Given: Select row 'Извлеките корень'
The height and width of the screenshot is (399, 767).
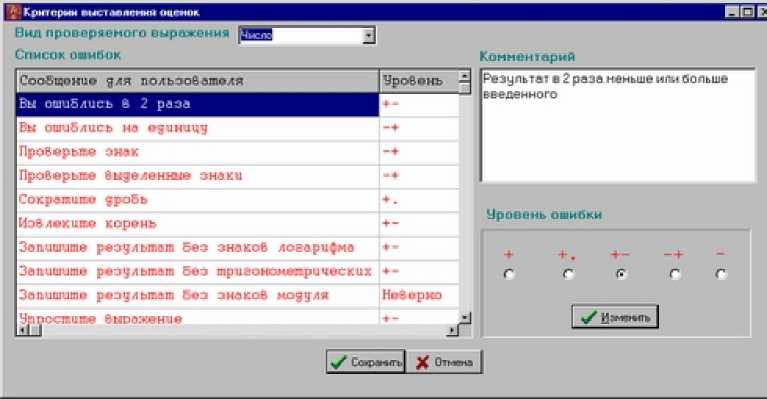Looking at the screenshot, I should [238, 224].
